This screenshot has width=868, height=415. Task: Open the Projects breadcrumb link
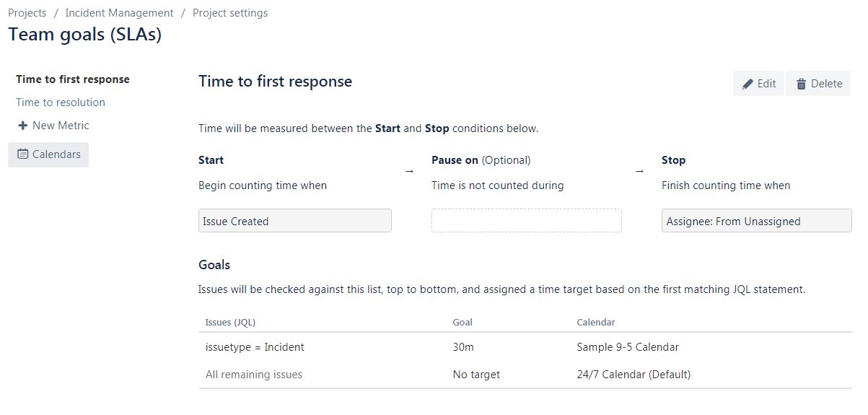point(27,13)
